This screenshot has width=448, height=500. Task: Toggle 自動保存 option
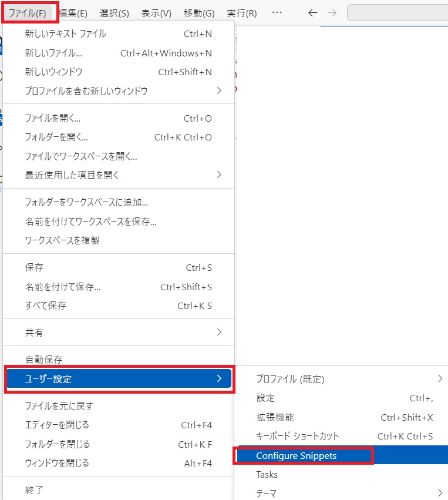point(119,360)
